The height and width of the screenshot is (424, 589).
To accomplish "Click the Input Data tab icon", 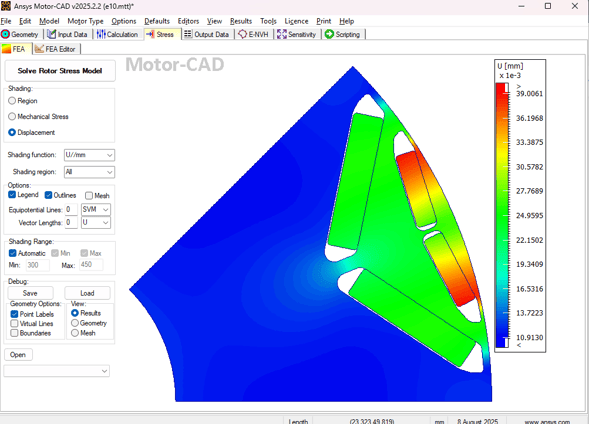I will pos(51,34).
